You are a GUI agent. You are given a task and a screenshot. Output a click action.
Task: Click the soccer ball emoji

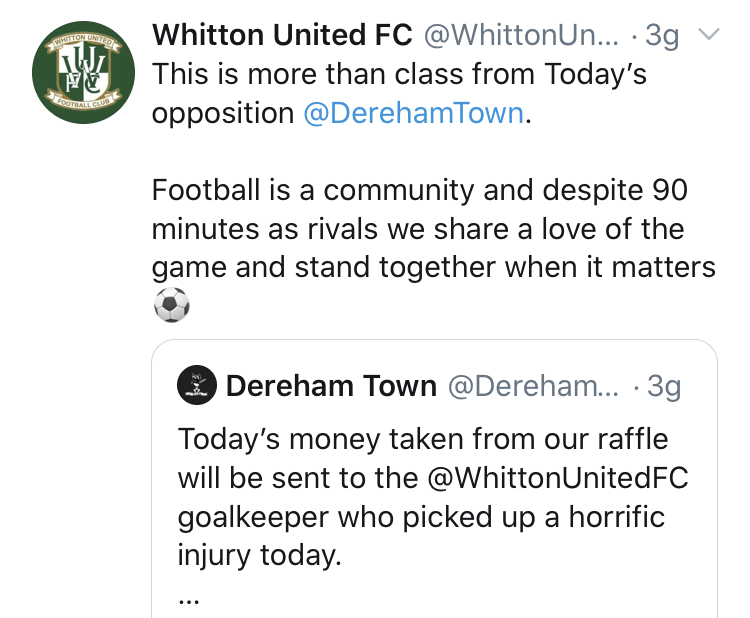(171, 305)
